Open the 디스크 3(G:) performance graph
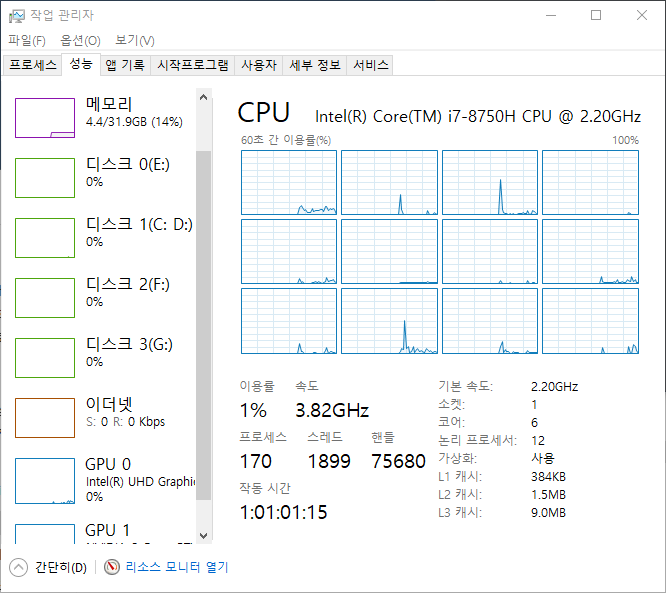Viewport: 666px width, 593px height. pos(45,358)
